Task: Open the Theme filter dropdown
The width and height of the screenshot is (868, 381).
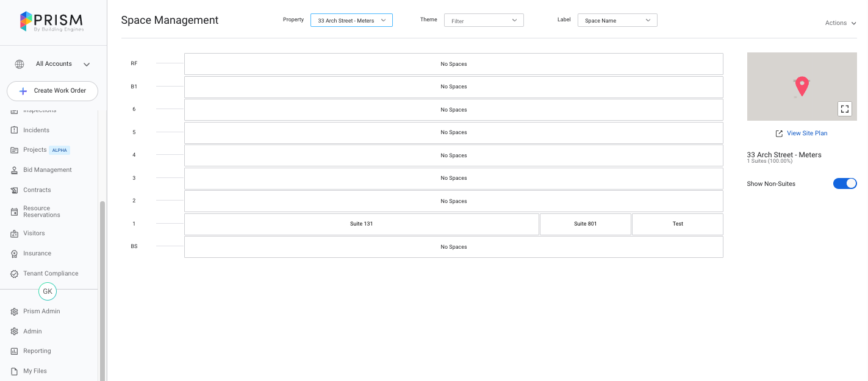Action: point(484,21)
